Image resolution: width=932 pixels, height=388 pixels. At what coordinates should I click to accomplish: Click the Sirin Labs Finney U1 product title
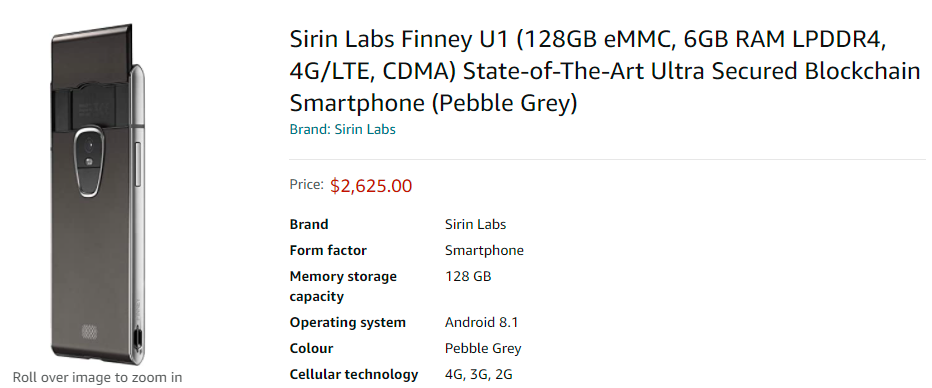pos(604,71)
